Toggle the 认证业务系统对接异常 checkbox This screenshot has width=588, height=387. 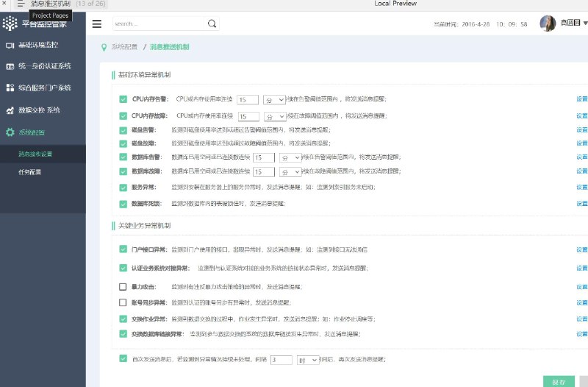(x=123, y=268)
